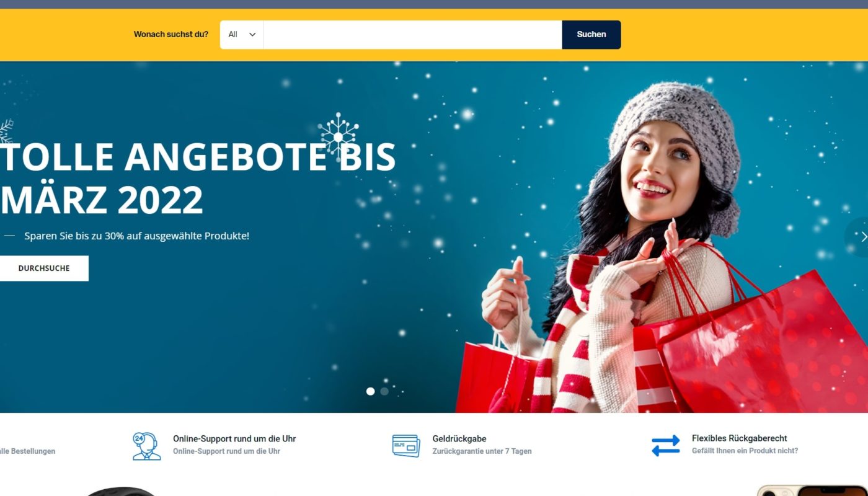Image resolution: width=868 pixels, height=496 pixels.
Task: Focus the product search text field
Action: 413,35
